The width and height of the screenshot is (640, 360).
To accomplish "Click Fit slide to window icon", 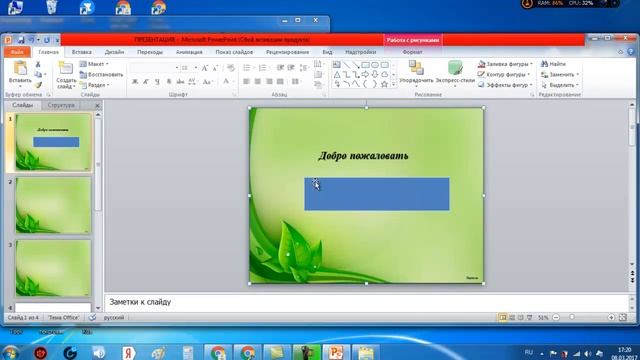I will [x=622, y=317].
